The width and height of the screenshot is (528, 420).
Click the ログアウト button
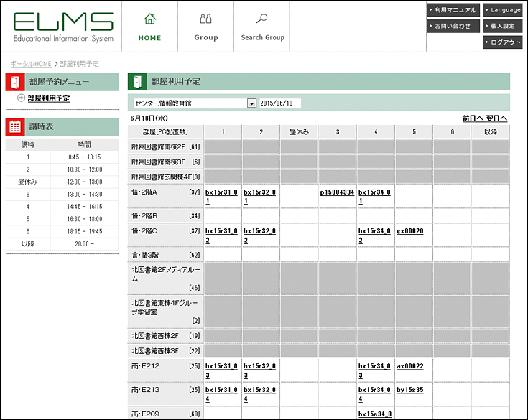[x=502, y=42]
